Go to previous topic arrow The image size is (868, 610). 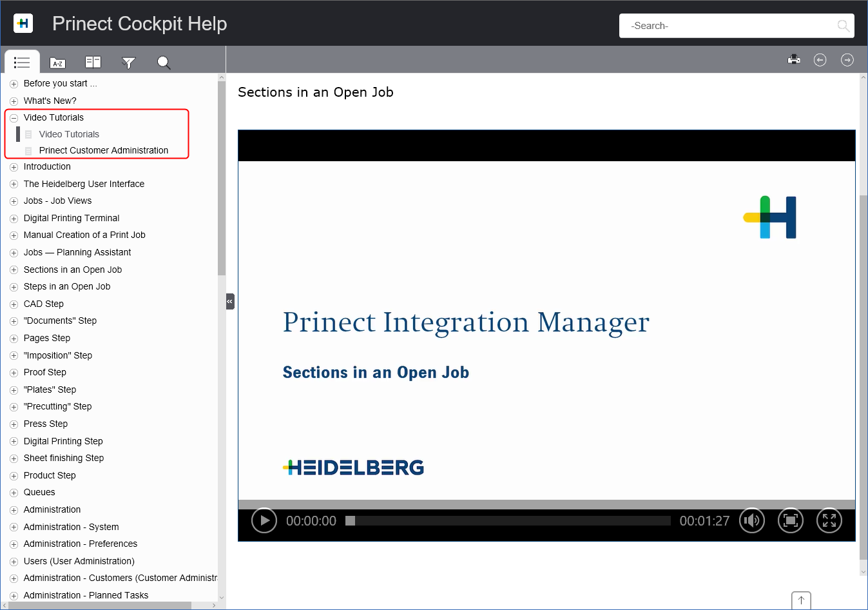(820, 60)
